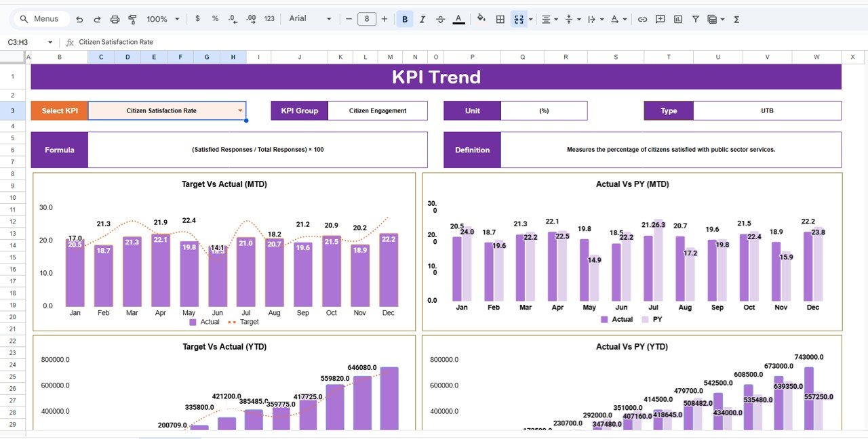Click the redo button
868x439 pixels.
tap(97, 19)
